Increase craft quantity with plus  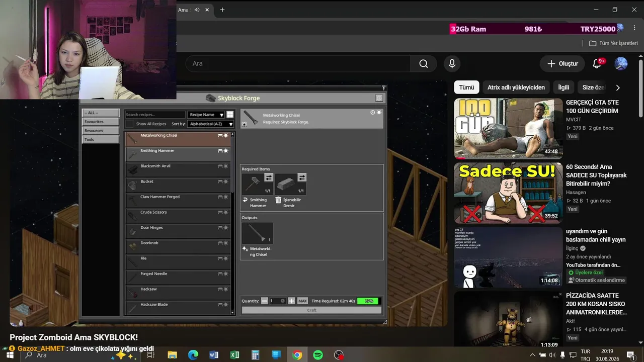[x=291, y=301]
